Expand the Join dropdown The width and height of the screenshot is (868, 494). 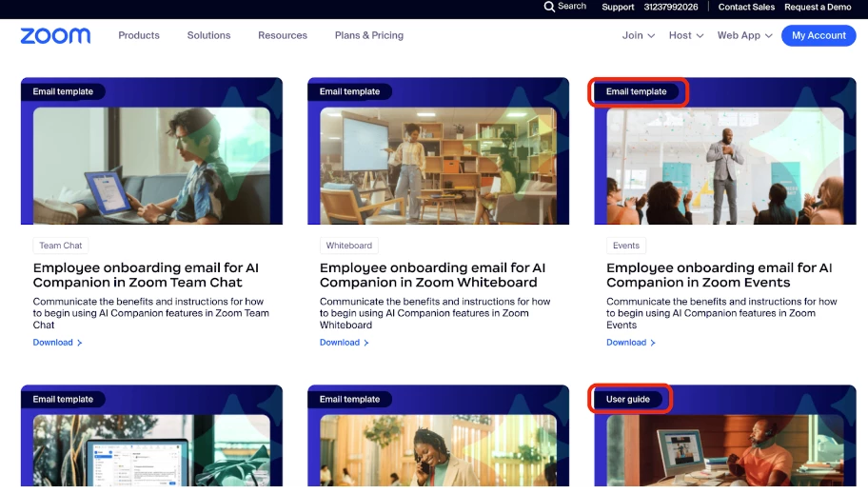pyautogui.click(x=639, y=35)
